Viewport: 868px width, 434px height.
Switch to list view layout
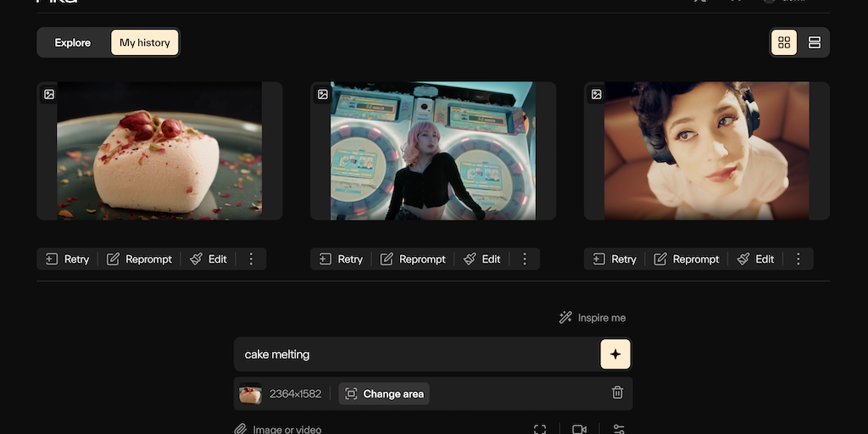814,42
